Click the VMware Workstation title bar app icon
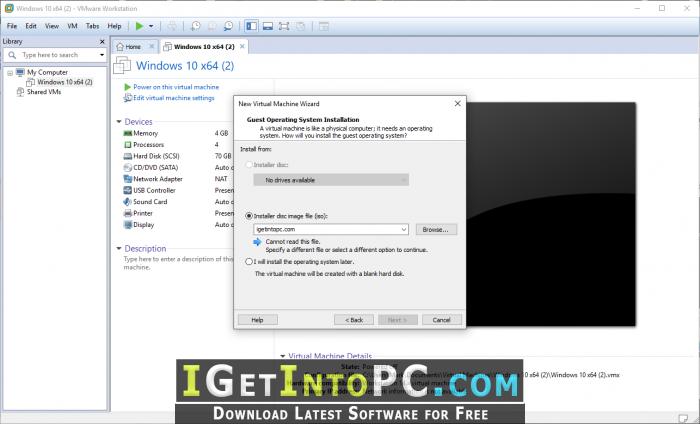This screenshot has height=424, width=700. [x=9, y=8]
